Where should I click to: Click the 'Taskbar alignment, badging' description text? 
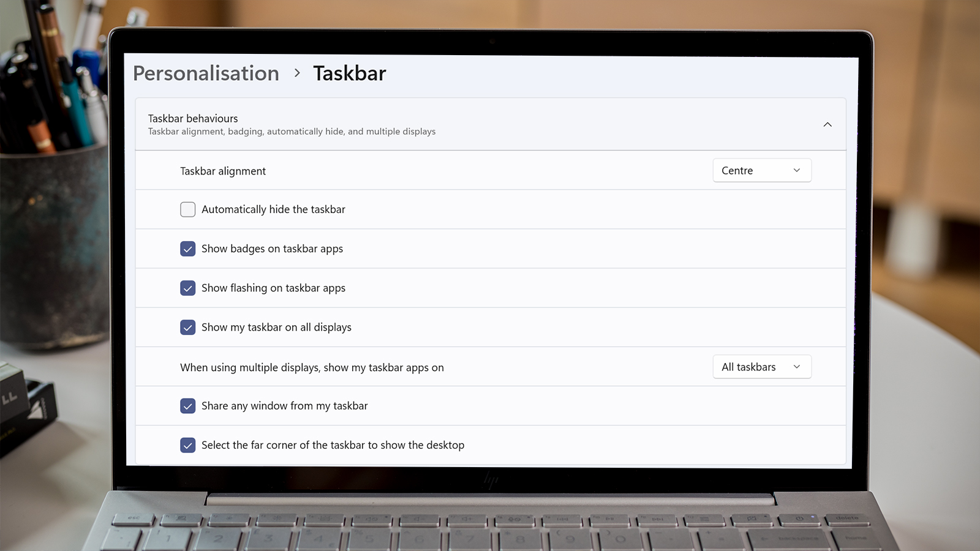(x=292, y=132)
